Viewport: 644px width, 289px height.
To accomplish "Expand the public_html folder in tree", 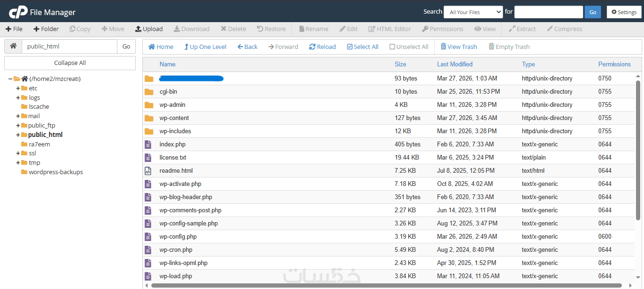I will 18,135.
